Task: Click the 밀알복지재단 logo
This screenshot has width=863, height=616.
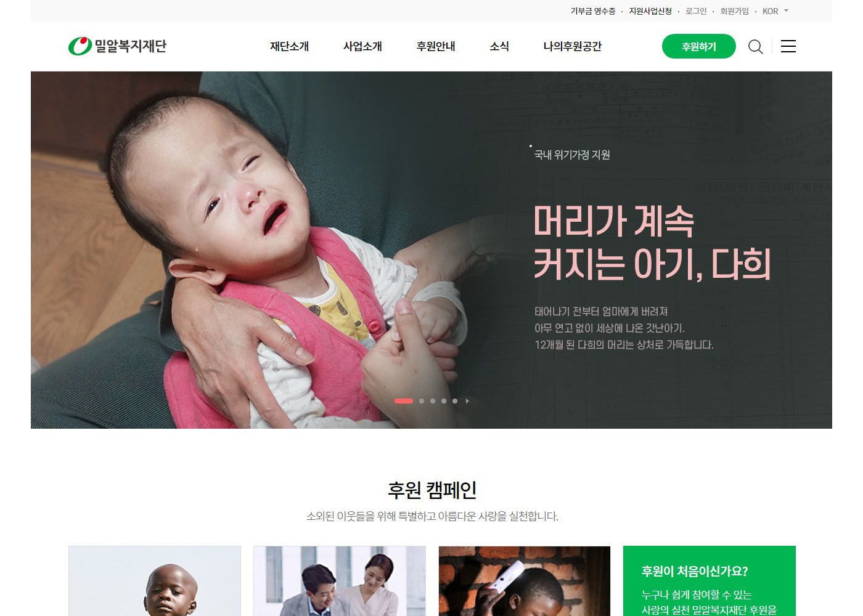Action: 117,46
